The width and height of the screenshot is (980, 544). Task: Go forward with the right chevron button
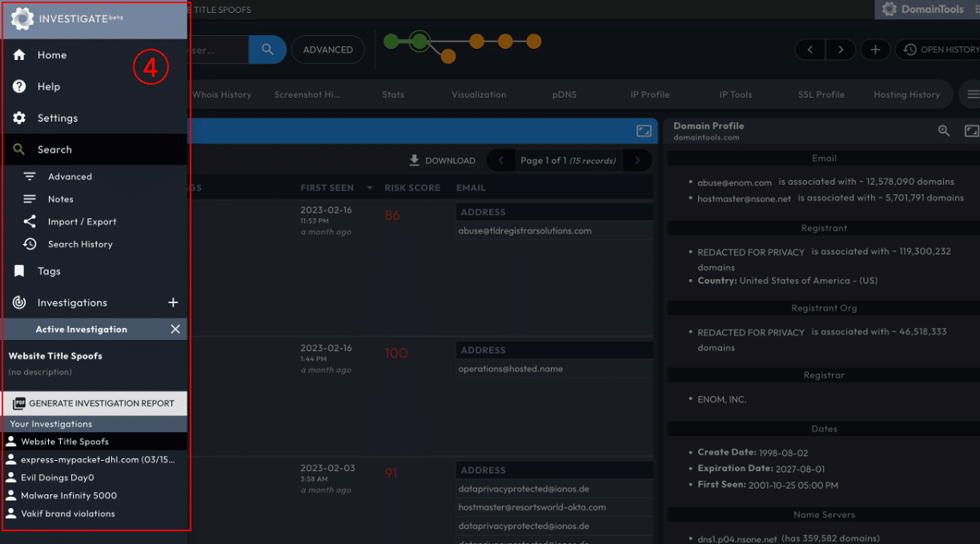(841, 50)
